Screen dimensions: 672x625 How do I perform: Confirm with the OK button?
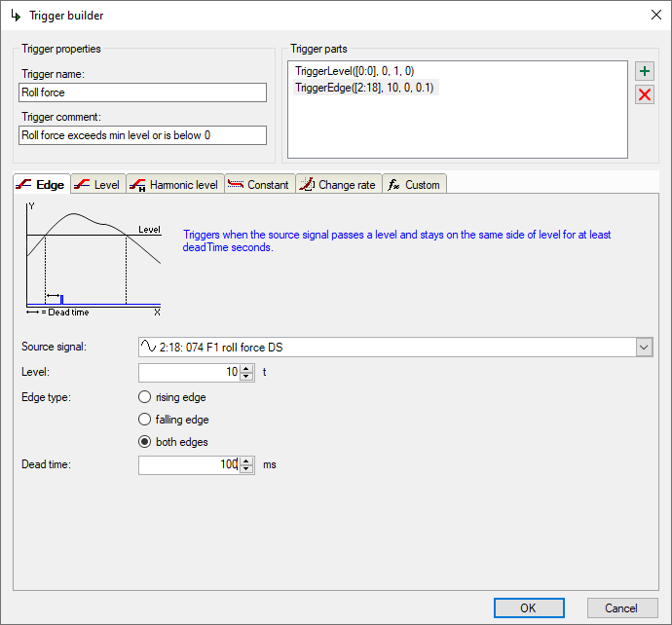click(529, 607)
